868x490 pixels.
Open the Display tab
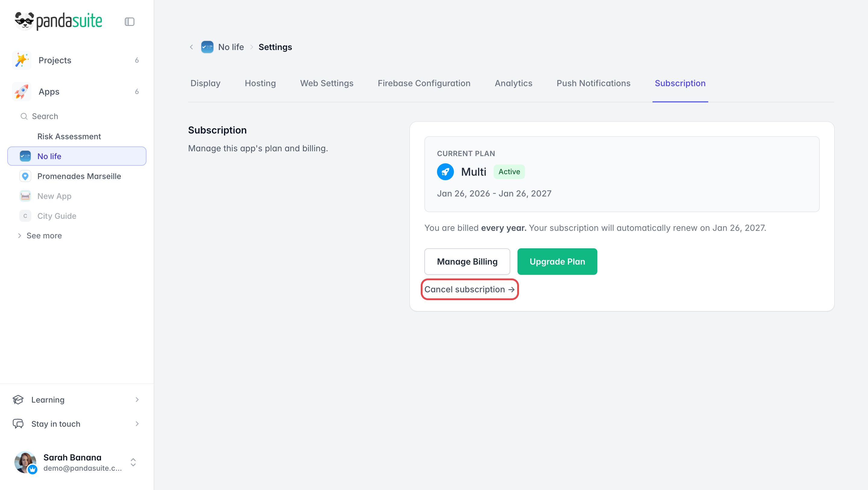coord(206,83)
